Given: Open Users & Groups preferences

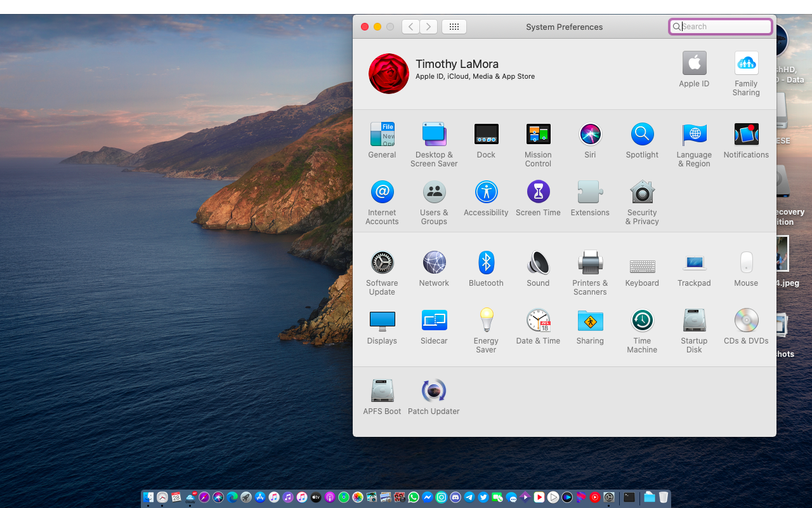Looking at the screenshot, I should (x=434, y=203).
